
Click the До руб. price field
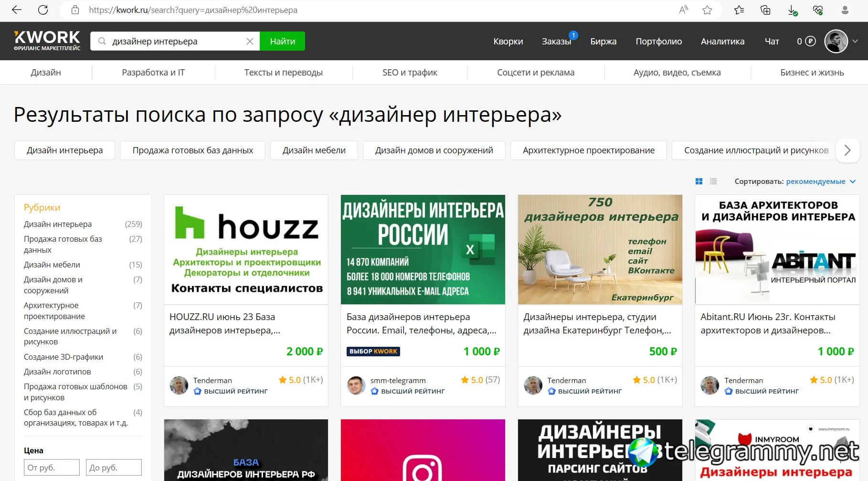pyautogui.click(x=114, y=468)
